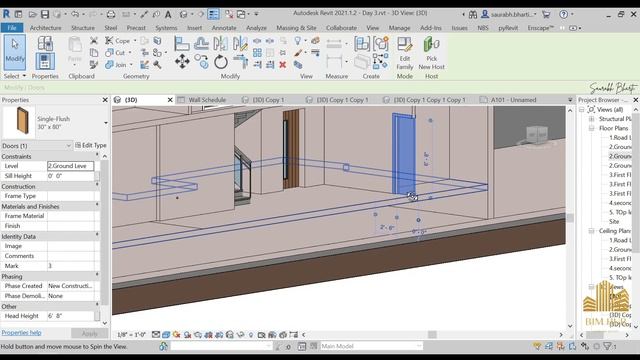Open the view tabs list dropdown arrow
The width and height of the screenshot is (640, 360).
(x=570, y=100)
